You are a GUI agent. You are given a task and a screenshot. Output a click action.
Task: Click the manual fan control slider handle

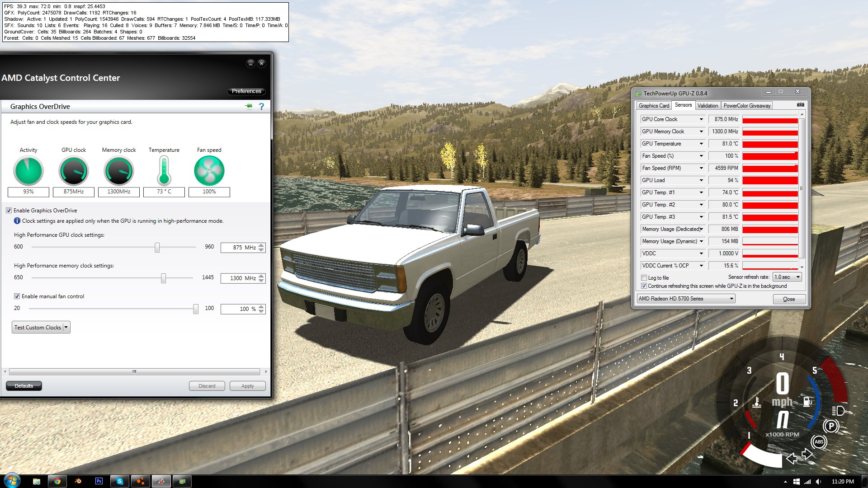pos(195,309)
